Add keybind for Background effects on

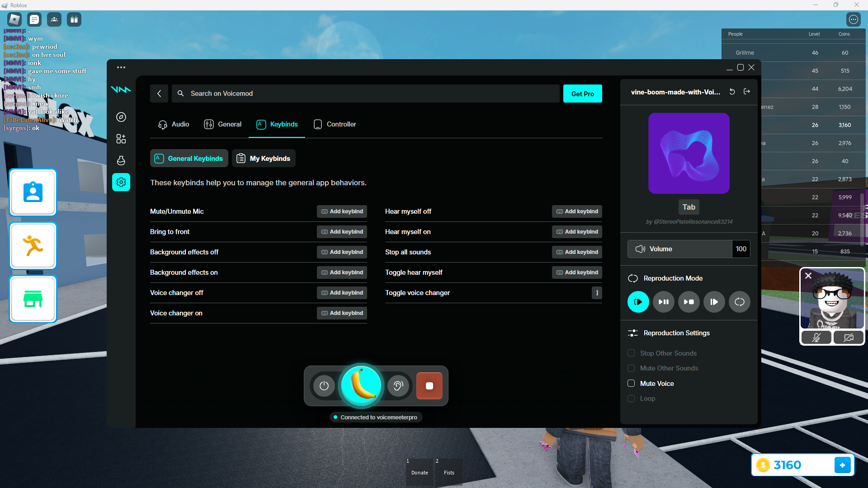point(342,272)
